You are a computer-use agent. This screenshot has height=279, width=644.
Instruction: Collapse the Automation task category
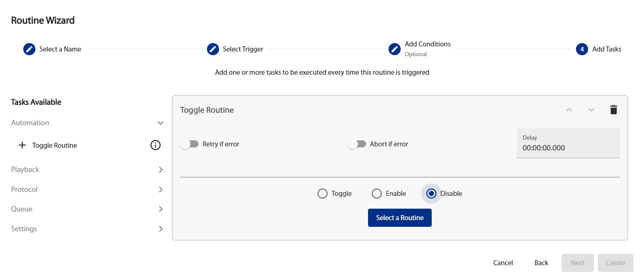(x=160, y=123)
